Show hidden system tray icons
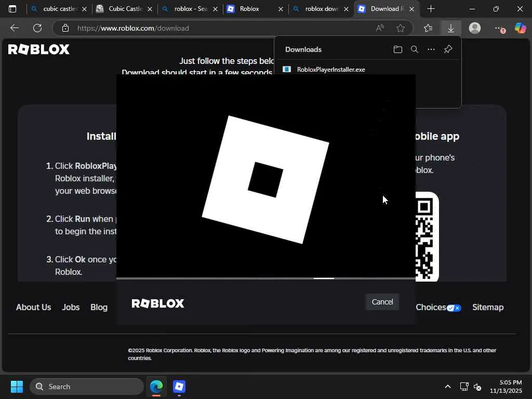 (447, 387)
